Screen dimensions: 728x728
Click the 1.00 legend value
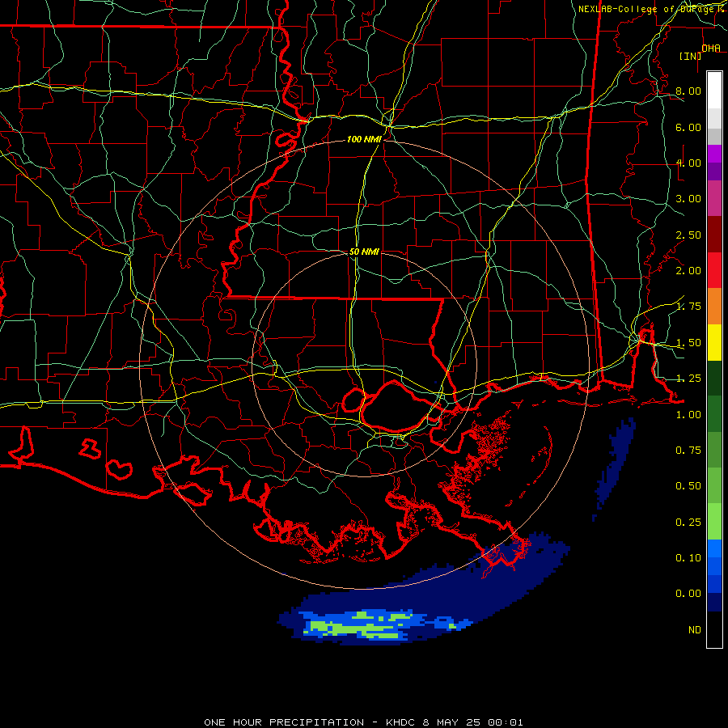(x=688, y=415)
